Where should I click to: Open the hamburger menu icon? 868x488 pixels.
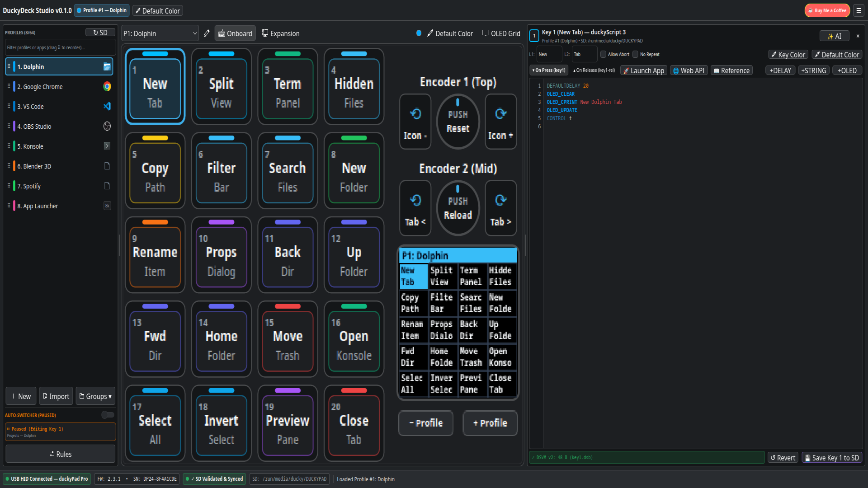(x=859, y=10)
